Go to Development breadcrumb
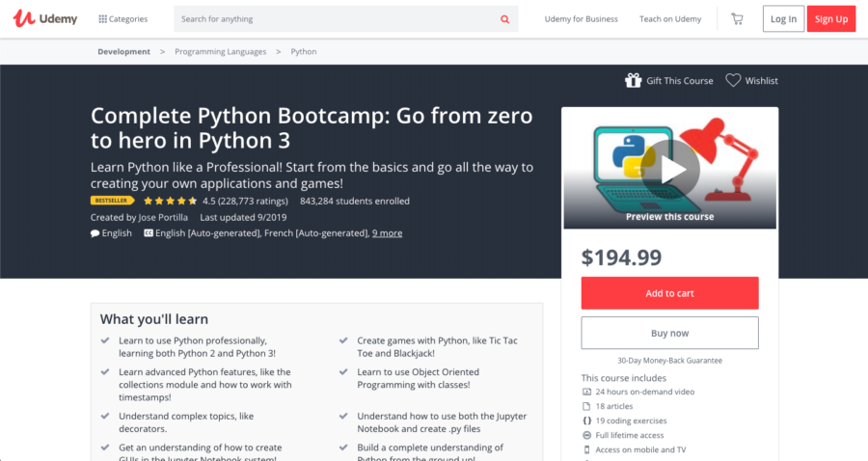The height and width of the screenshot is (461, 868). [x=124, y=51]
